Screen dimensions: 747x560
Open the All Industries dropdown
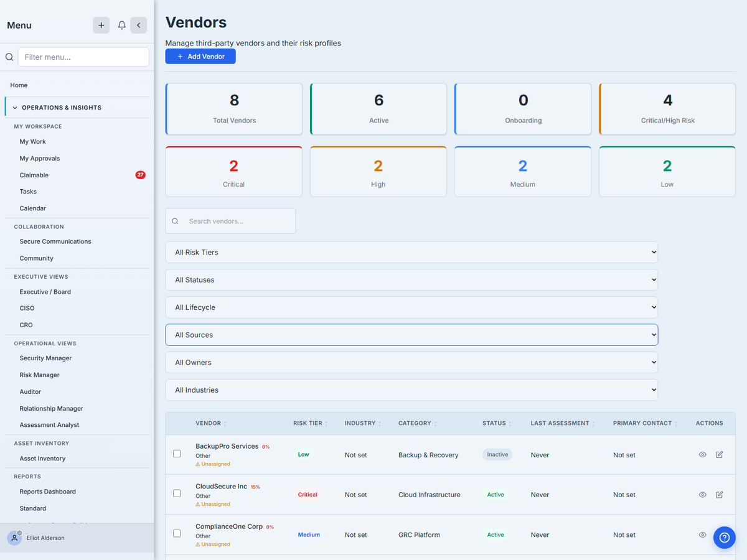[x=411, y=390]
